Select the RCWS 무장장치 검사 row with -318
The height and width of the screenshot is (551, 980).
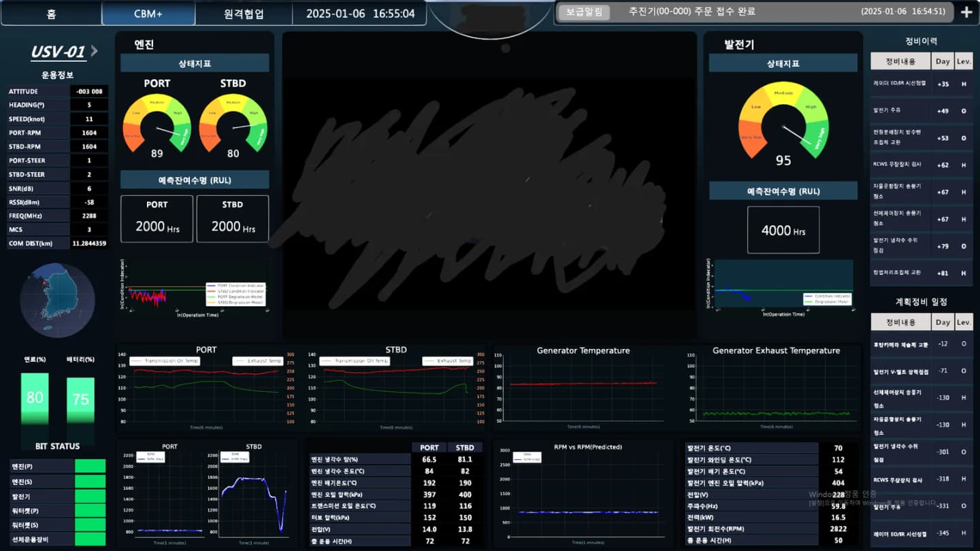pyautogui.click(x=922, y=479)
